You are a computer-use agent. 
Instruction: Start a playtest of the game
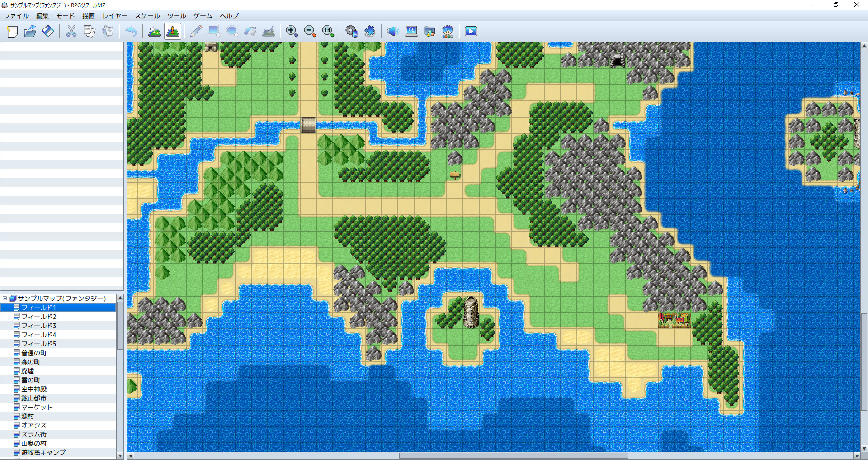click(x=471, y=31)
